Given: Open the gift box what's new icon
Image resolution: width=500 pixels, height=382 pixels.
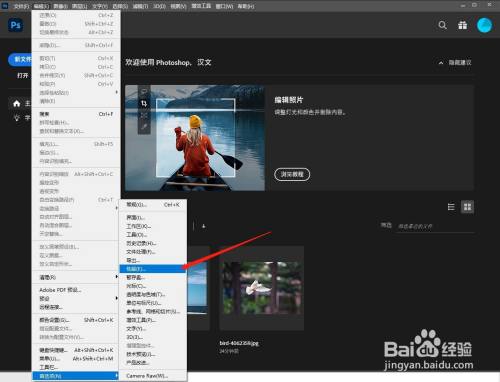Looking at the screenshot, I should [x=462, y=25].
